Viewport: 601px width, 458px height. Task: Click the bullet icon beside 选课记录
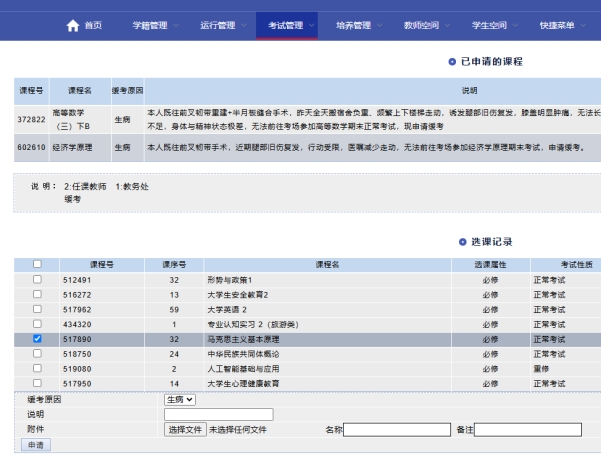click(x=462, y=242)
